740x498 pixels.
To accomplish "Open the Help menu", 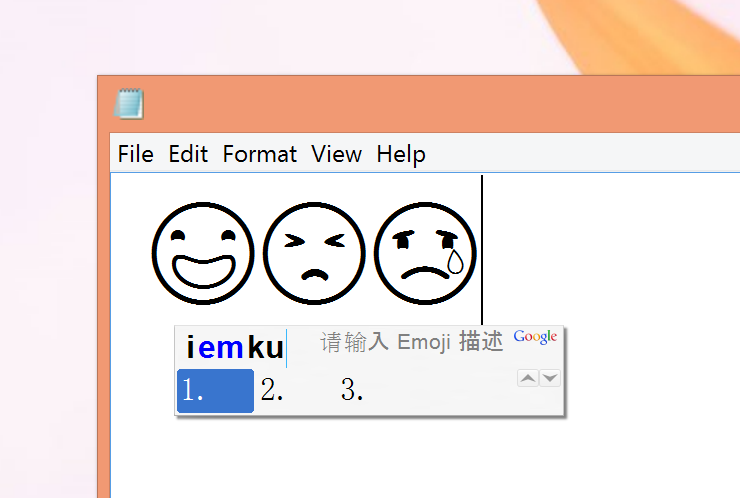I will pyautogui.click(x=401, y=154).
